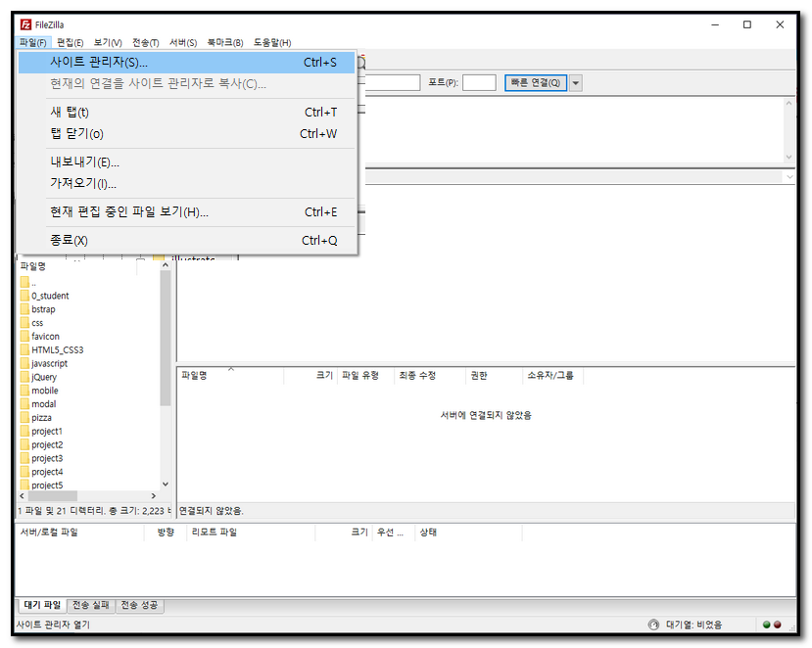Click the 포트(P) port input field
Screen dimensions: 812x648
(x=479, y=83)
